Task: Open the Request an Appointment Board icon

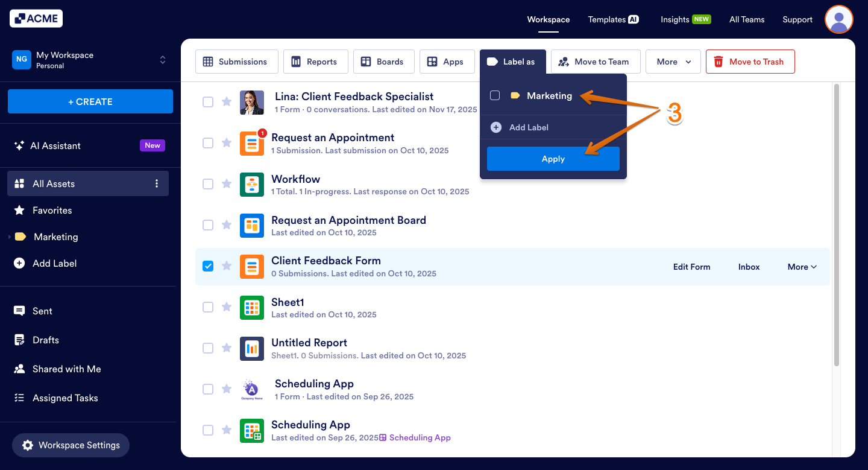Action: pos(252,226)
